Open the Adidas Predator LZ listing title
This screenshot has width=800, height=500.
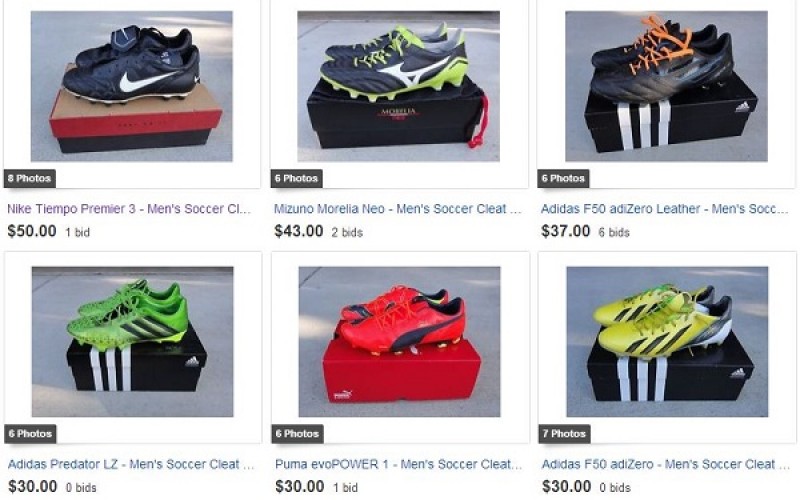(131, 464)
